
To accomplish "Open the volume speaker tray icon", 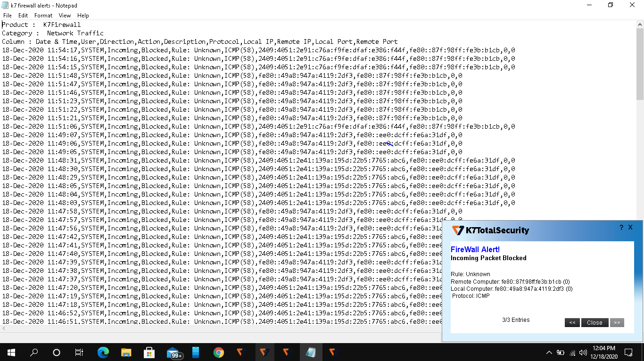I will (583, 352).
